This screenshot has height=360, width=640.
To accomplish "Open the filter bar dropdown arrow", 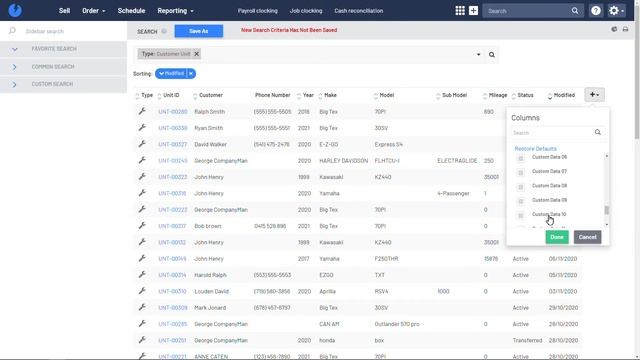I will [x=478, y=55].
